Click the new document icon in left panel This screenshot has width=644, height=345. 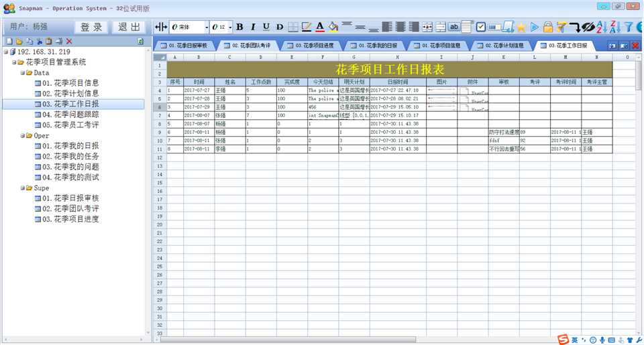tap(9, 42)
